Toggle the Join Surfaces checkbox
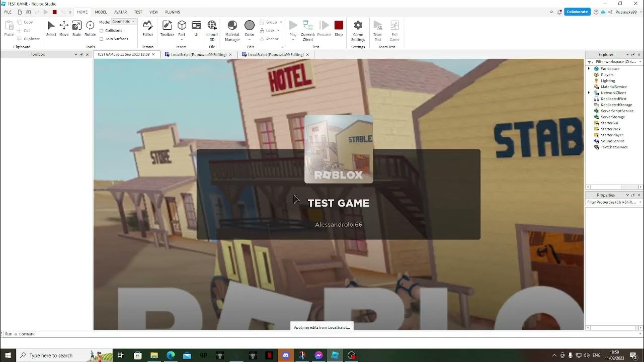The height and width of the screenshot is (362, 644). 101,39
